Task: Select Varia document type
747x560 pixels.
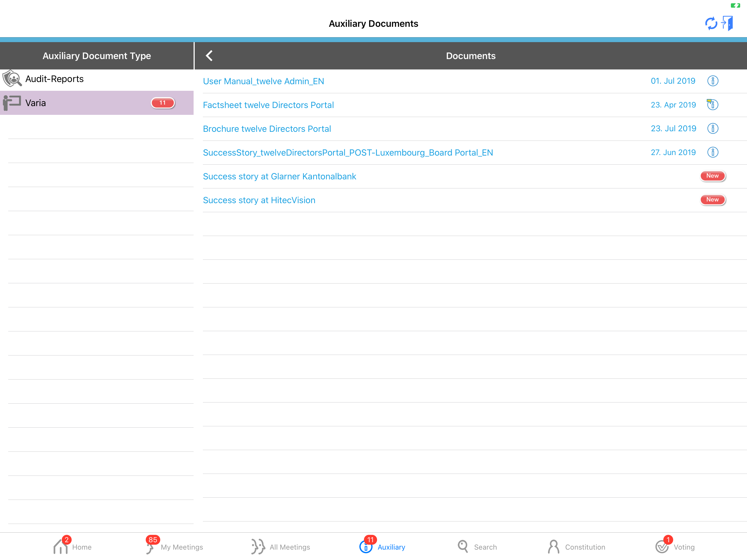Action: tap(97, 103)
